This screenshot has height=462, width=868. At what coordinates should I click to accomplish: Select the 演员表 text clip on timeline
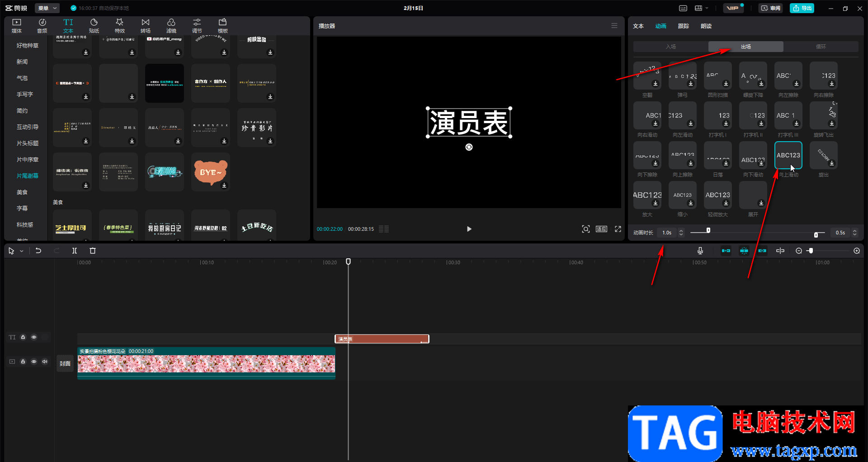(382, 339)
